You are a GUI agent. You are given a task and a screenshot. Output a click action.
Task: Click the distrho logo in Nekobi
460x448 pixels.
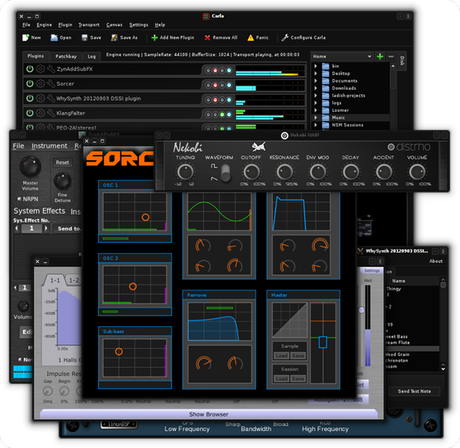409,147
